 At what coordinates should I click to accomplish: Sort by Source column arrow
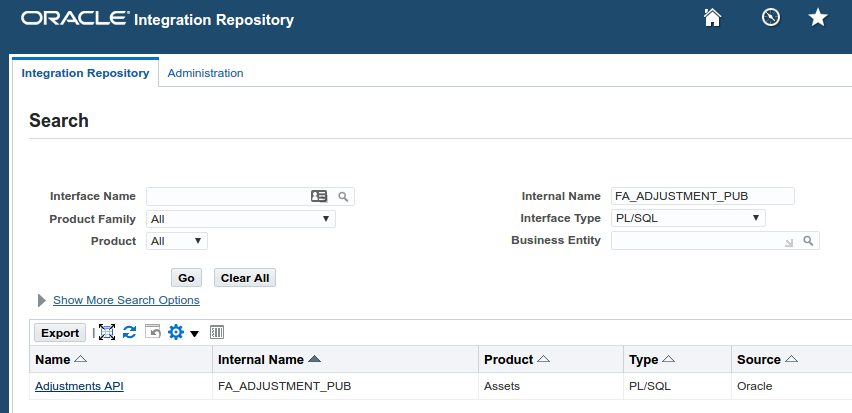791,359
